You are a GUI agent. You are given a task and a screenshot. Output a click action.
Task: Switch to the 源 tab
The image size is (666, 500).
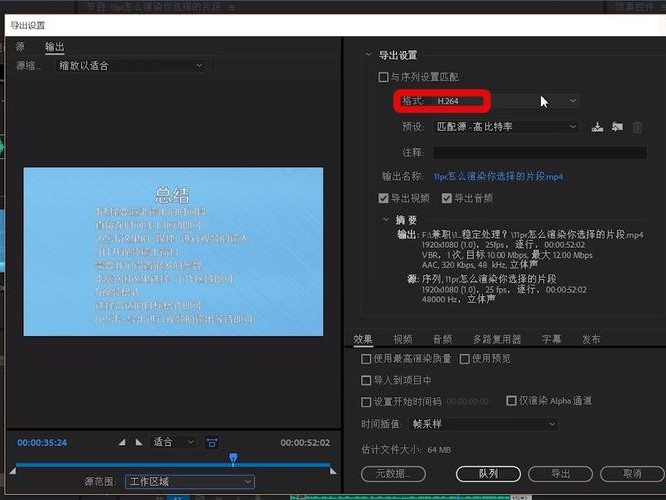tap(20, 47)
